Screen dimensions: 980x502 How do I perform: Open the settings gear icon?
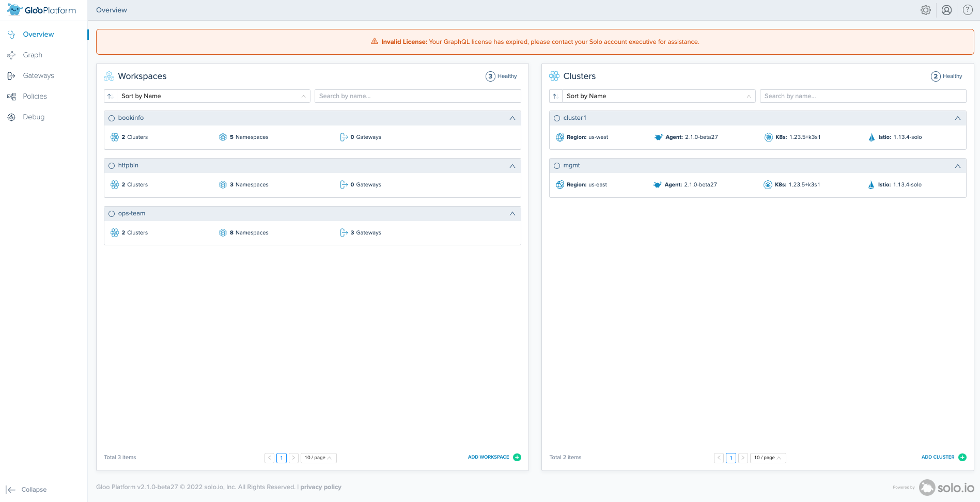pos(925,10)
